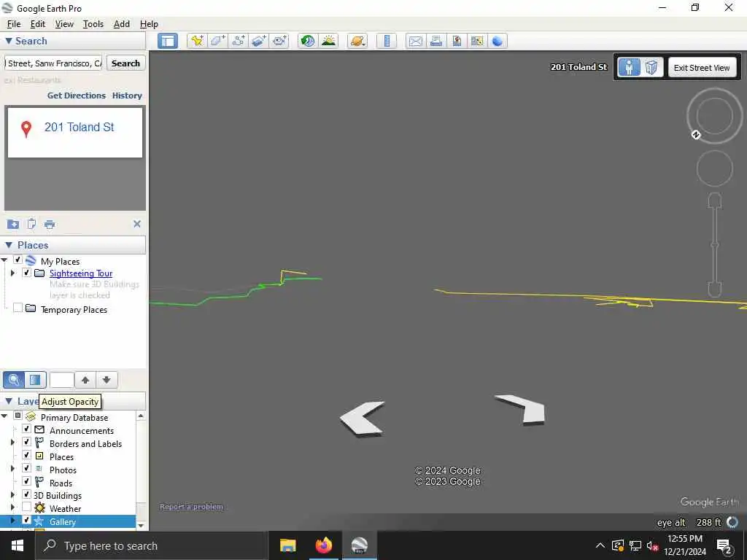
Task: Click the compass look-around ring
Action: (714, 116)
